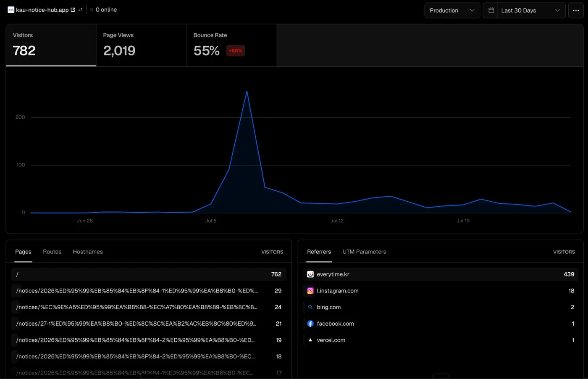This screenshot has width=588, height=379.
Task: Open the three-dot more options menu
Action: [576, 11]
